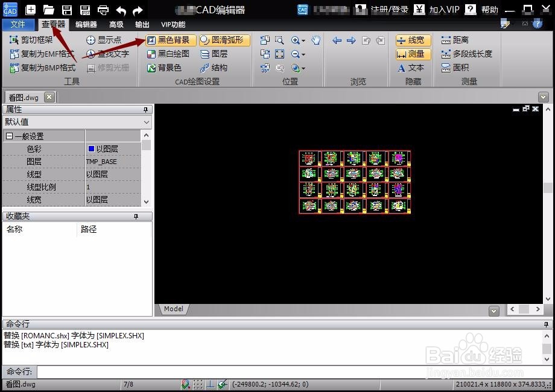Click the command line input field
This screenshot has width=555, height=392.
[x=294, y=372]
